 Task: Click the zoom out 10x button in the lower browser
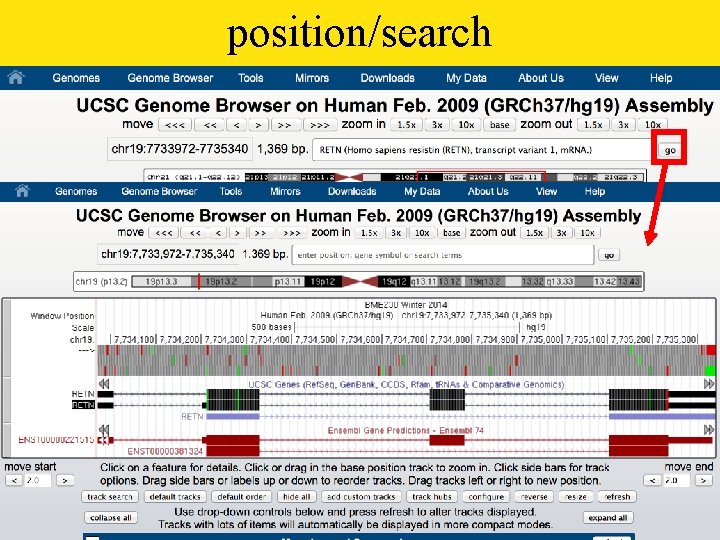(588, 233)
